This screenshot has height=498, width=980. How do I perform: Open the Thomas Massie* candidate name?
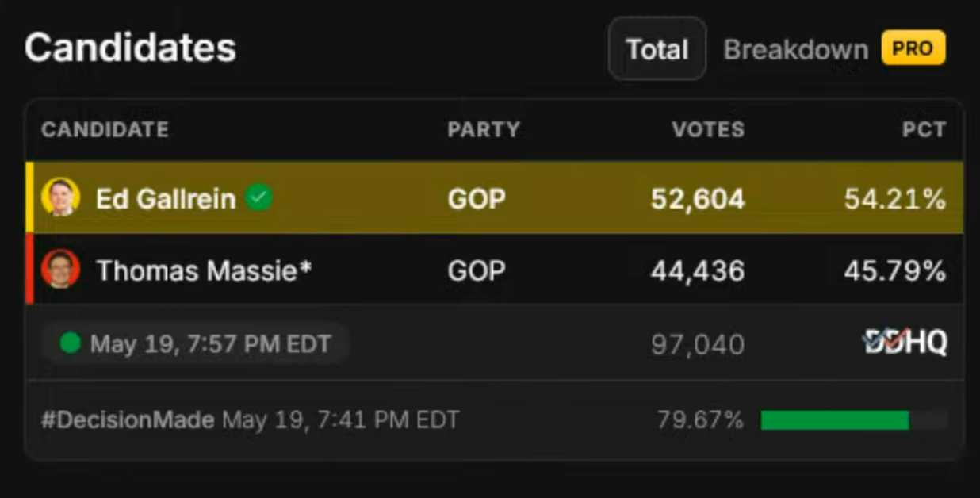204,271
